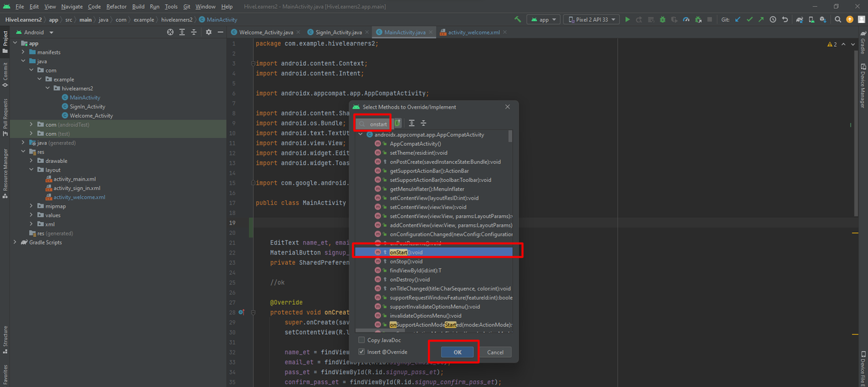The image size is (868, 387).
Task: Click the onstart search field in dialog
Action: point(373,124)
